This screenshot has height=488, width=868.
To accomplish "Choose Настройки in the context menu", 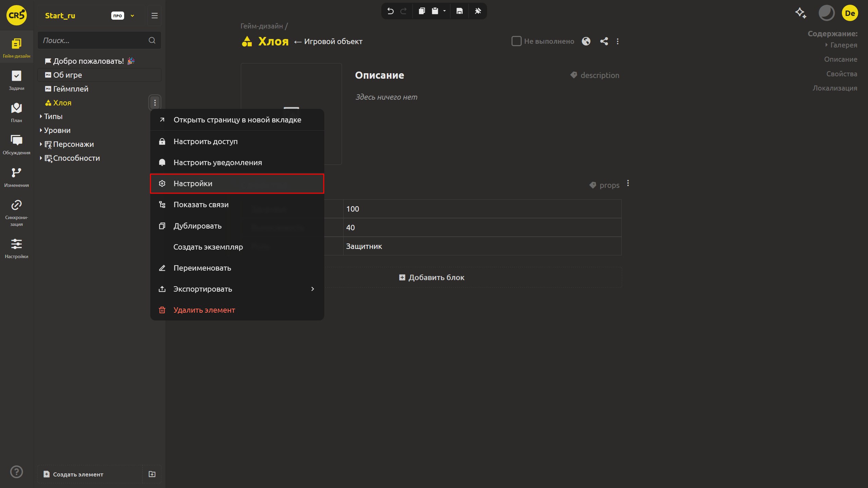I will click(237, 183).
